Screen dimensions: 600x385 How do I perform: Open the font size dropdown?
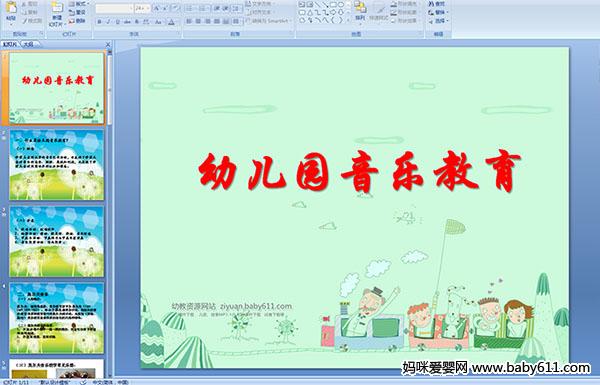(x=148, y=8)
